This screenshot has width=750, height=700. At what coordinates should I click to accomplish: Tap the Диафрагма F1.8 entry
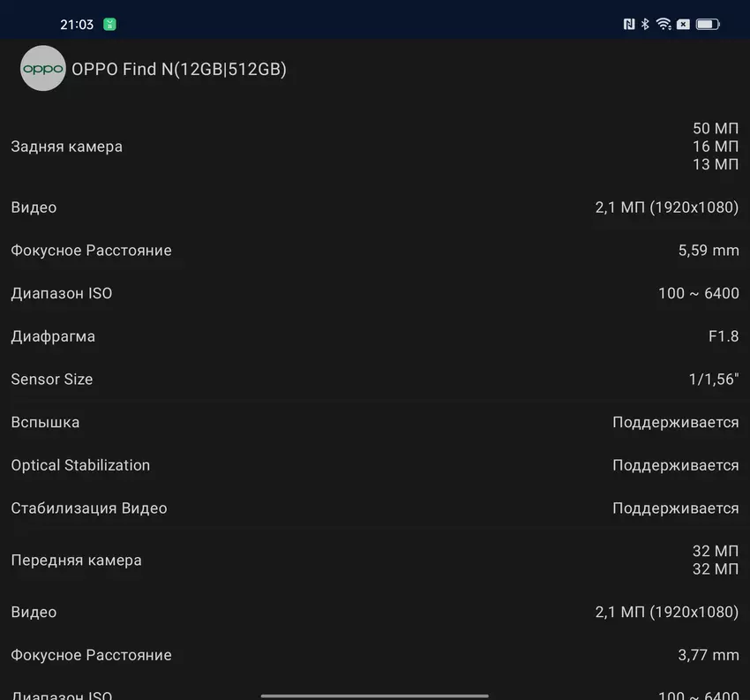coord(375,336)
